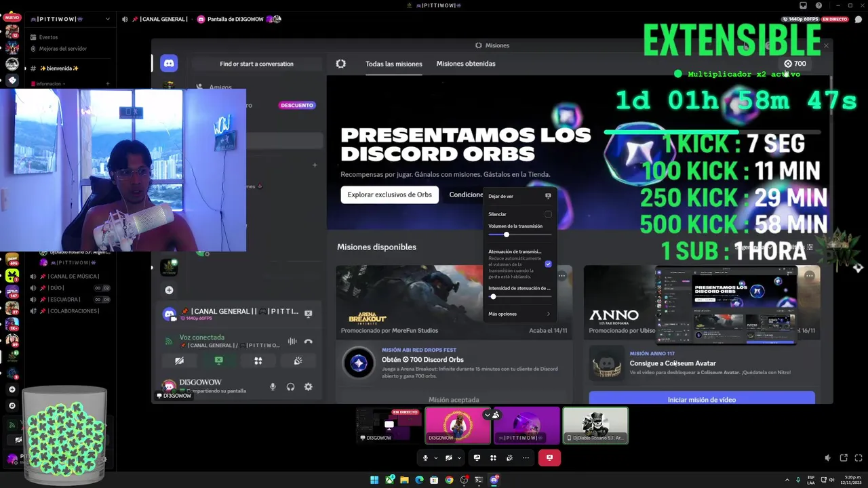Click Condiciones button on Orbs banner
The width and height of the screenshot is (868, 488).
click(x=465, y=195)
